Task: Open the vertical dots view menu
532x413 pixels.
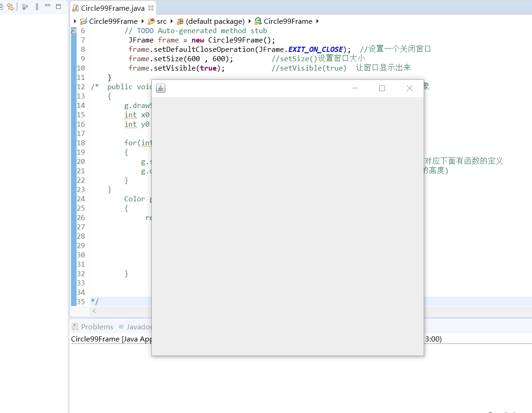Action: coord(36,6)
